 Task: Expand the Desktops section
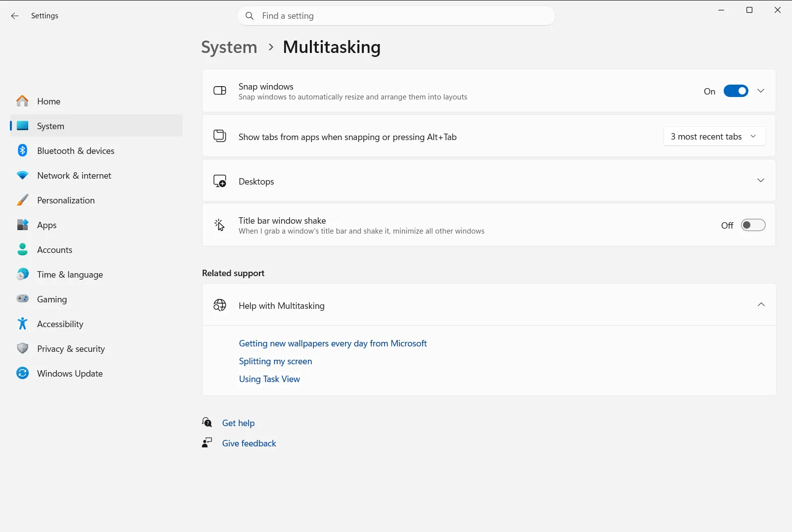point(489,181)
